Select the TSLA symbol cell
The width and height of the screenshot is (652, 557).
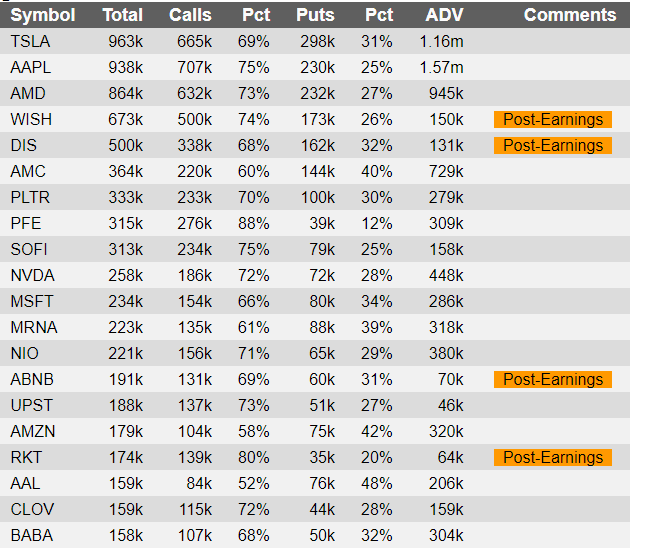30,42
